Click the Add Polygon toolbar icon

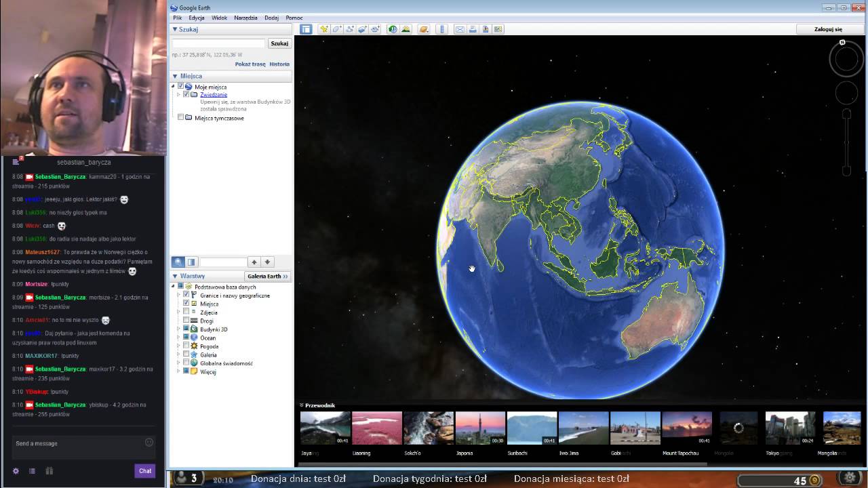[337, 29]
